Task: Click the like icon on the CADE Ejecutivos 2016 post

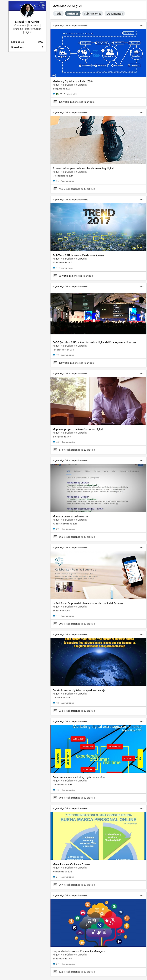Action: 54,355
